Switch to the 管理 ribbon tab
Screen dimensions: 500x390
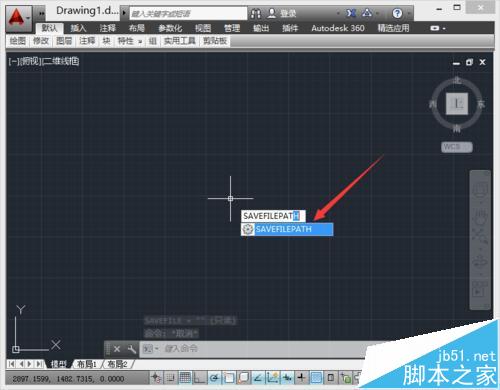point(232,28)
